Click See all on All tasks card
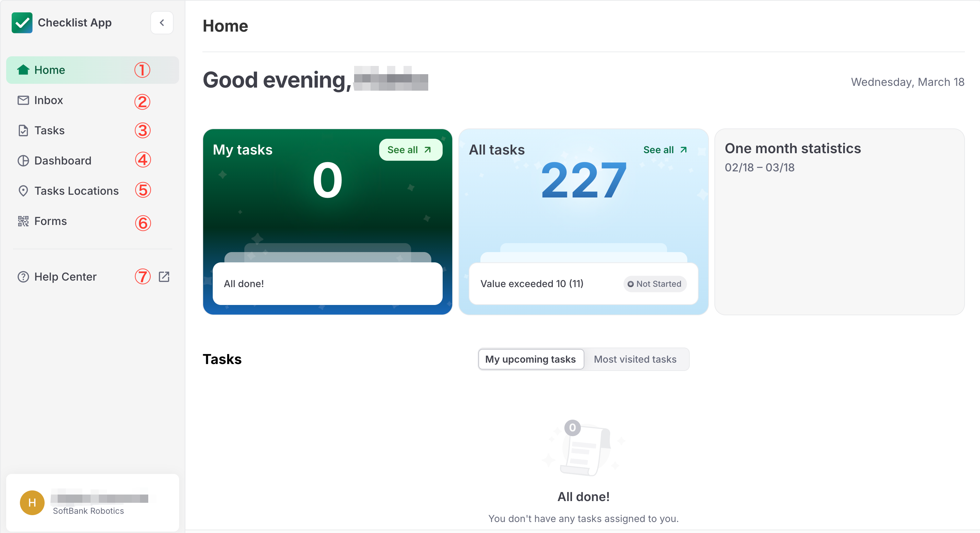The image size is (980, 533). click(665, 150)
